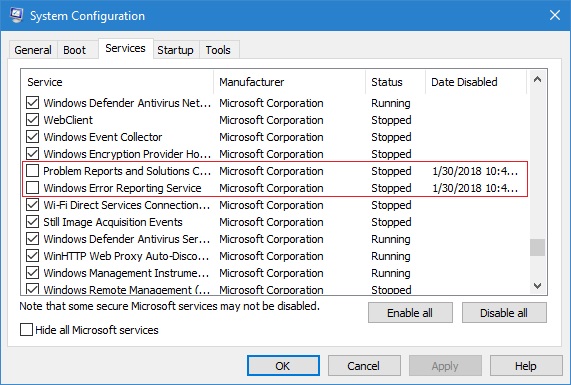Click the Disable all button

[x=504, y=313]
